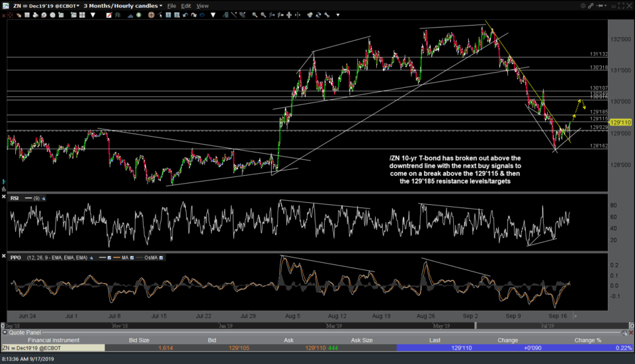Viewport: 635px width, 364px height.
Task: Toggle the OsMA histogram checkbox
Action: click(x=159, y=256)
